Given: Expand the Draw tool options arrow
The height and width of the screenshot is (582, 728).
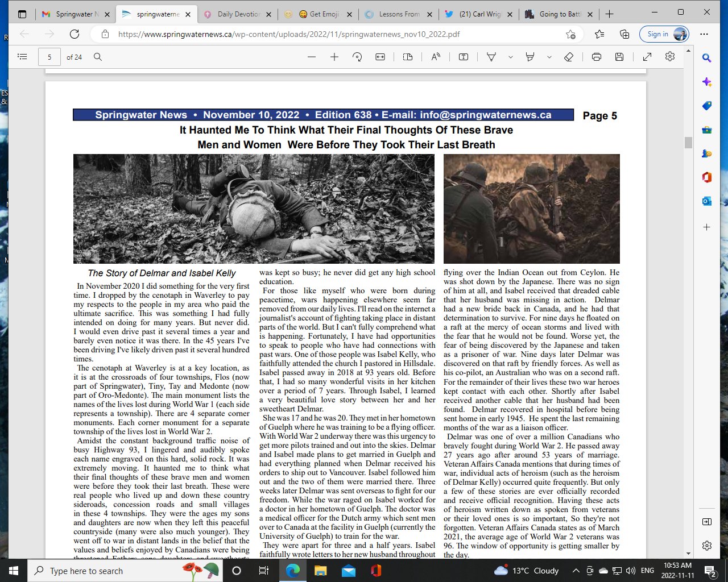Looking at the screenshot, I should tap(510, 57).
